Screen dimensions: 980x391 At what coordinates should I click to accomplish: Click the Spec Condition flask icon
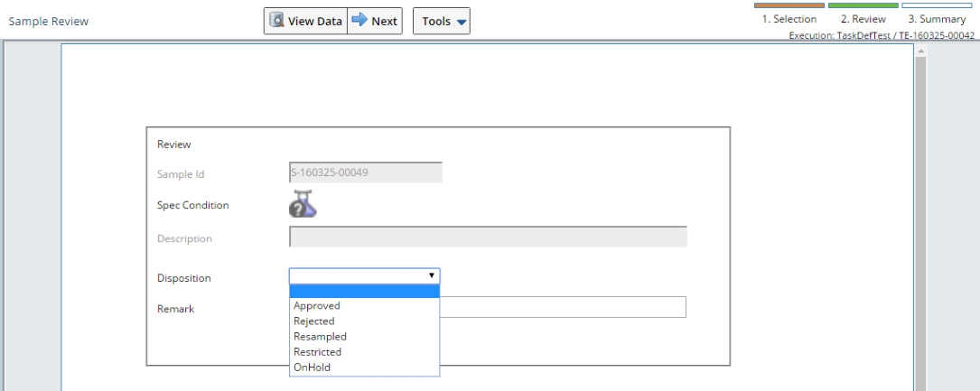[x=303, y=204]
